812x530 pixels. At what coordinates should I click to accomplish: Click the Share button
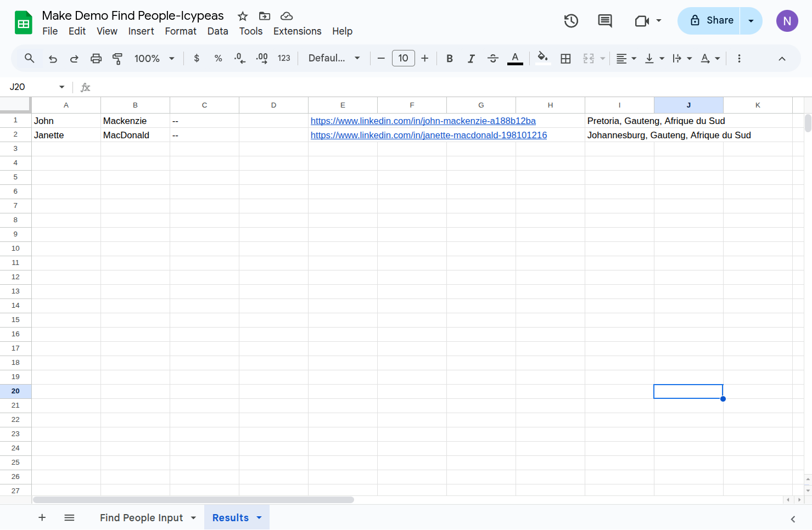pos(709,21)
